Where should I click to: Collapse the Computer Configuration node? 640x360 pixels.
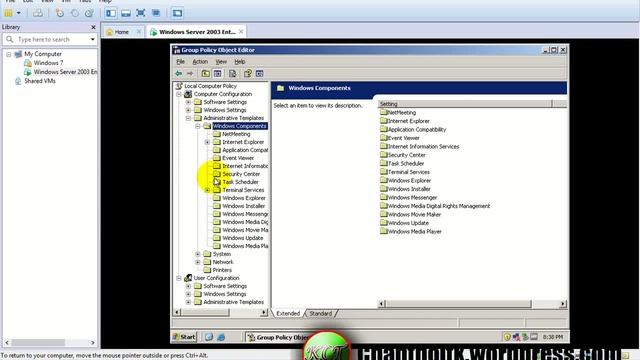click(179, 94)
